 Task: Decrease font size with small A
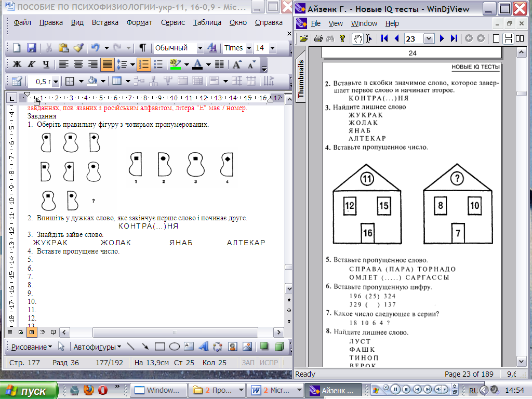point(252,64)
